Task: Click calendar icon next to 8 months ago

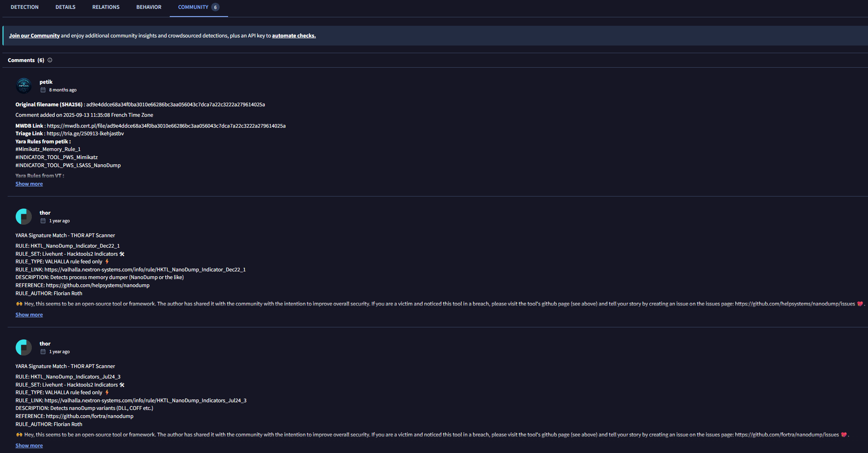Action: tap(43, 90)
